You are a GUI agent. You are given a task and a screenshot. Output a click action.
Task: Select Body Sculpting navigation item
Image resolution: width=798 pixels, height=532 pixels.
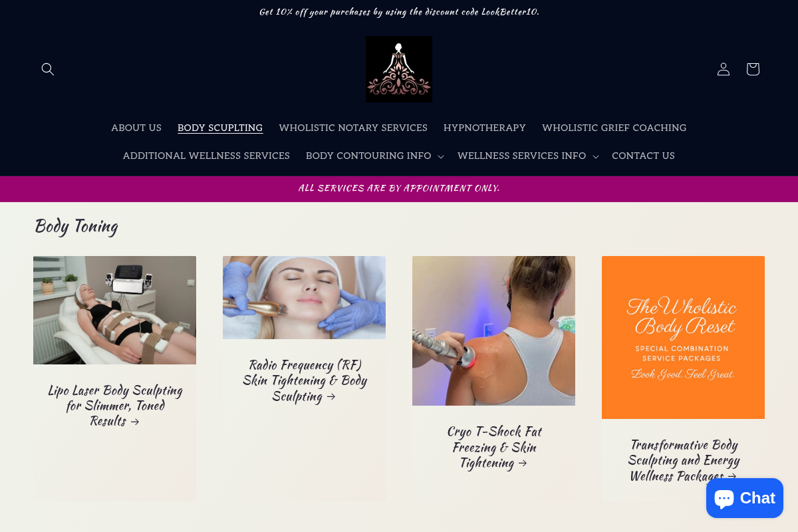tap(220, 128)
